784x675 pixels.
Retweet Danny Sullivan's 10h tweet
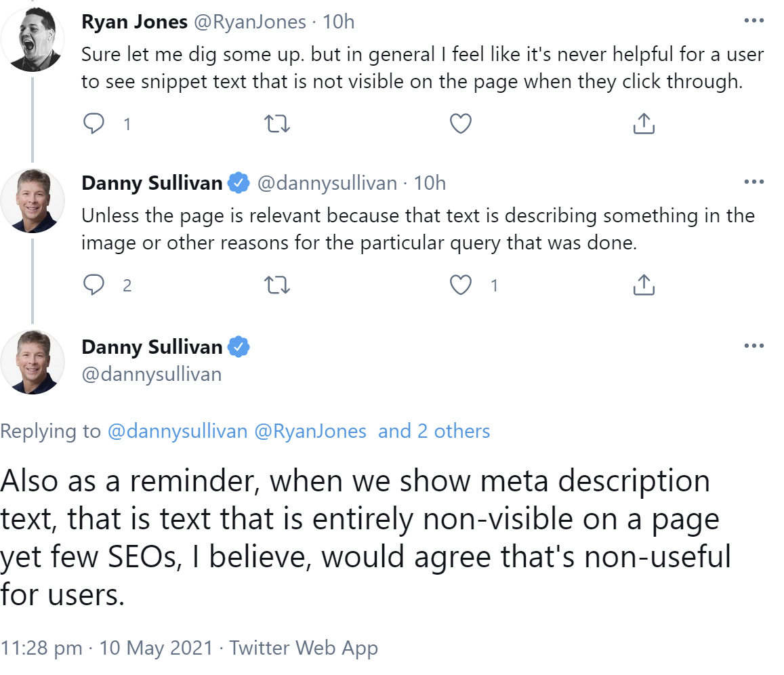[275, 285]
